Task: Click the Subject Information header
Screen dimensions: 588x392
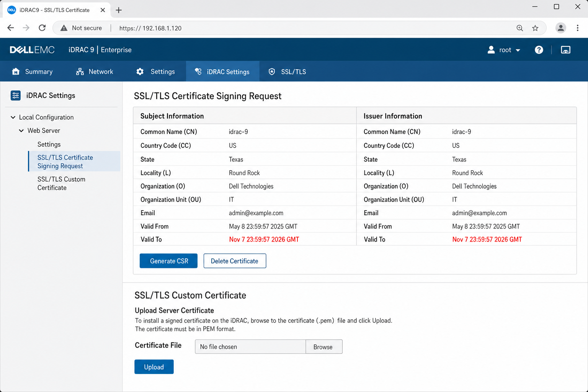Action: point(172,116)
